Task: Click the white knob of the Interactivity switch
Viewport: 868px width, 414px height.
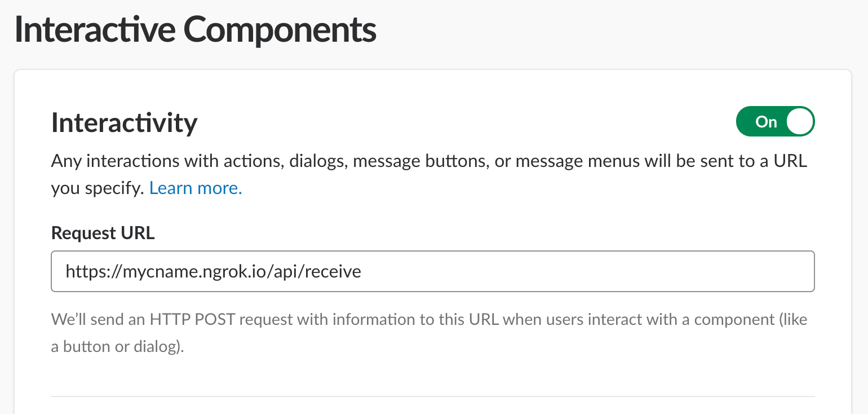Action: [x=800, y=122]
